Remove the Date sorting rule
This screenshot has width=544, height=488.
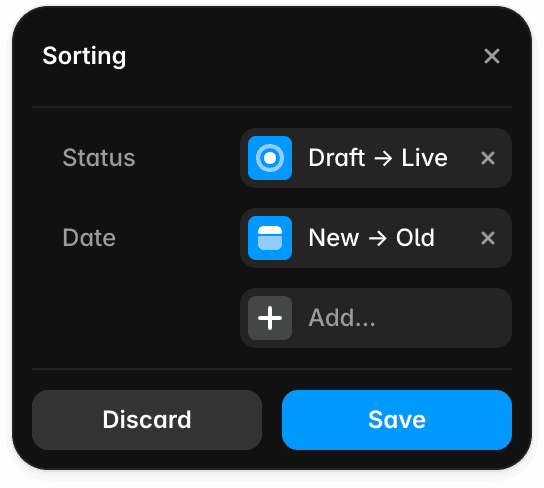pos(488,238)
